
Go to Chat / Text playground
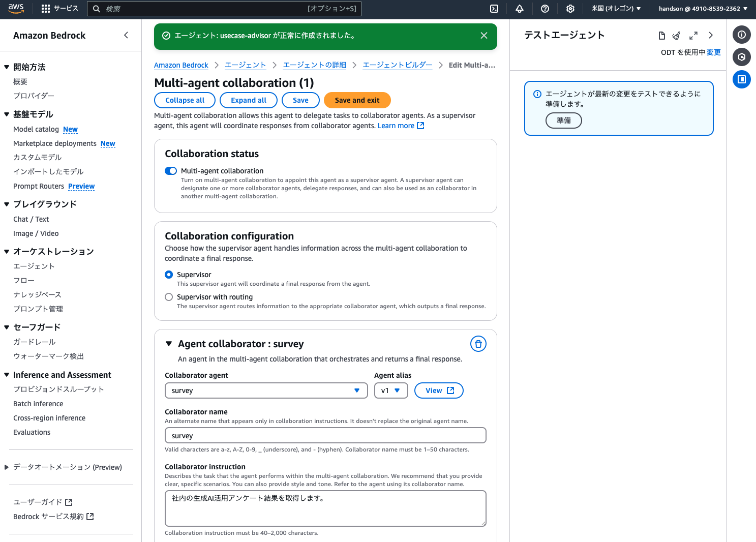(x=31, y=219)
